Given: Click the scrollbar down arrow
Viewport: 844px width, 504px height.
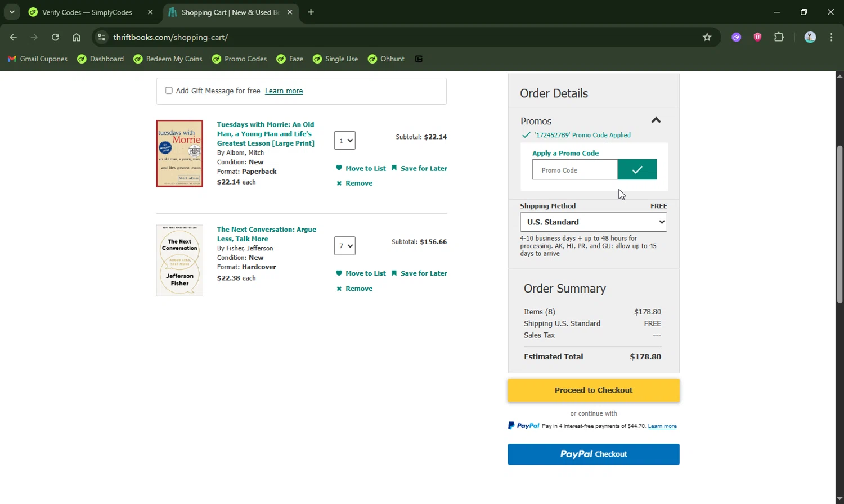Looking at the screenshot, I should pos(839,499).
